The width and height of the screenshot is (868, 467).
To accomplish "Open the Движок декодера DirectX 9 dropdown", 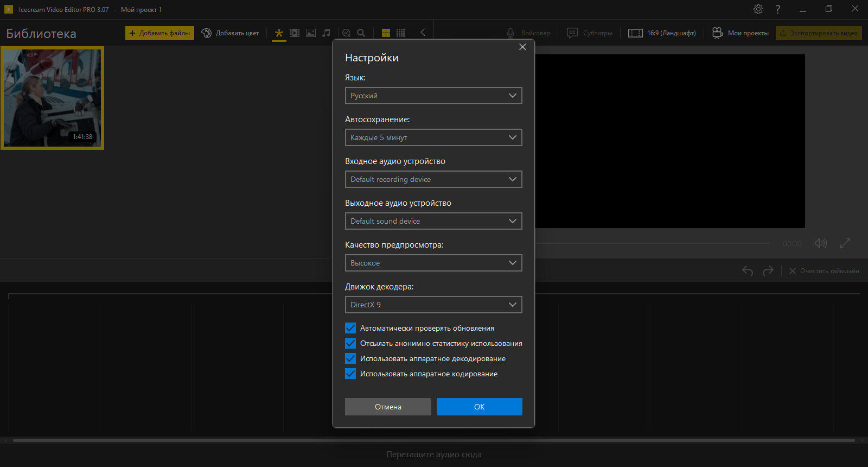I will [x=433, y=305].
